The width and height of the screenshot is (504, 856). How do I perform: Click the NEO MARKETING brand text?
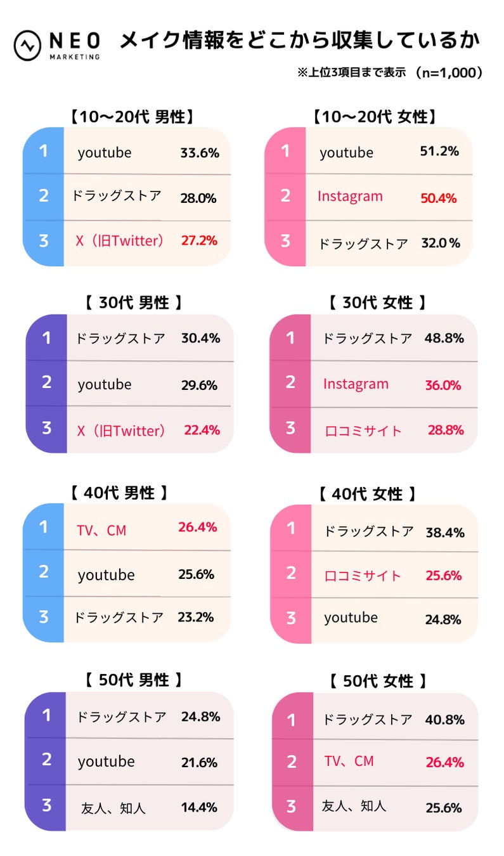pyautogui.click(x=74, y=45)
